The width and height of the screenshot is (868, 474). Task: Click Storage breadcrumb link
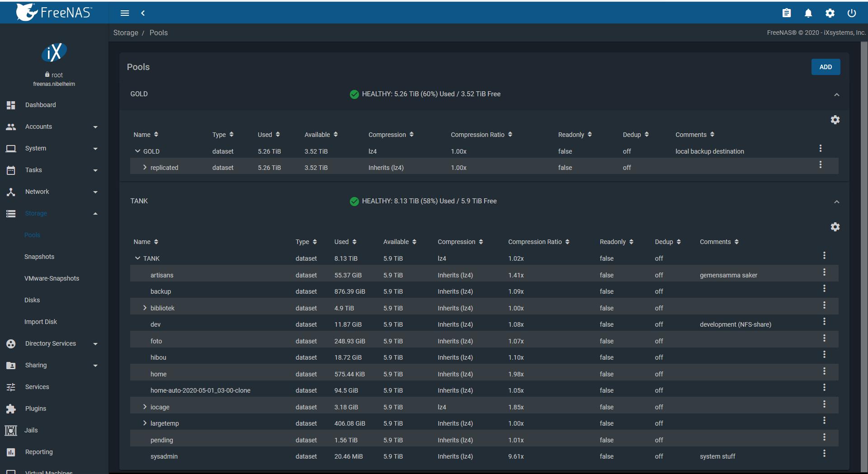126,33
